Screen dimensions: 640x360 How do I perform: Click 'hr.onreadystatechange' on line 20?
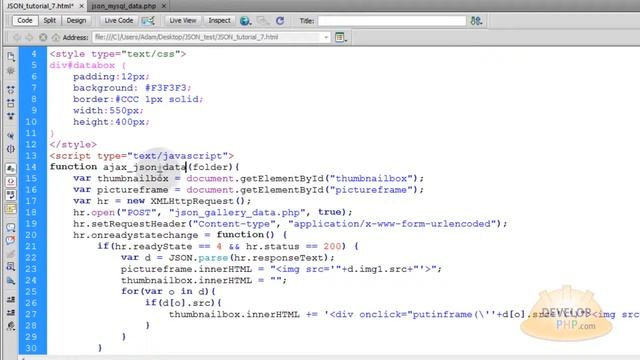point(136,235)
